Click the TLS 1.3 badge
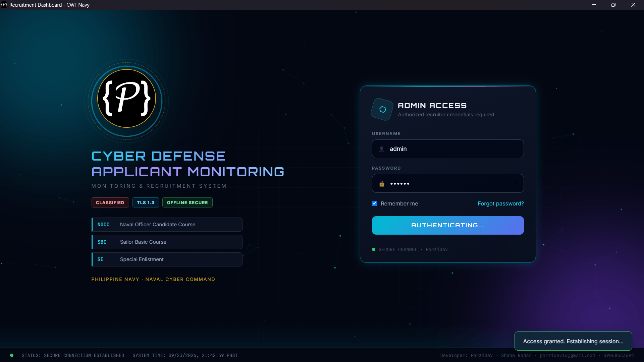 coord(146,202)
